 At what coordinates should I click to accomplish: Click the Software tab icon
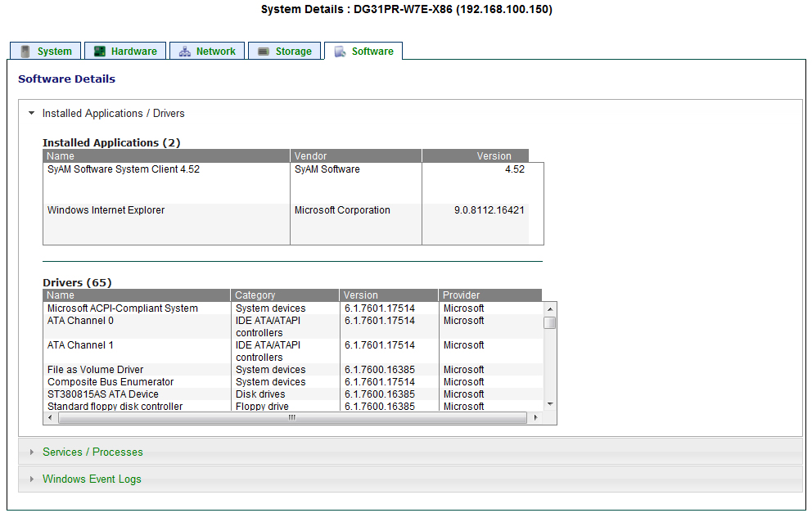coord(340,52)
